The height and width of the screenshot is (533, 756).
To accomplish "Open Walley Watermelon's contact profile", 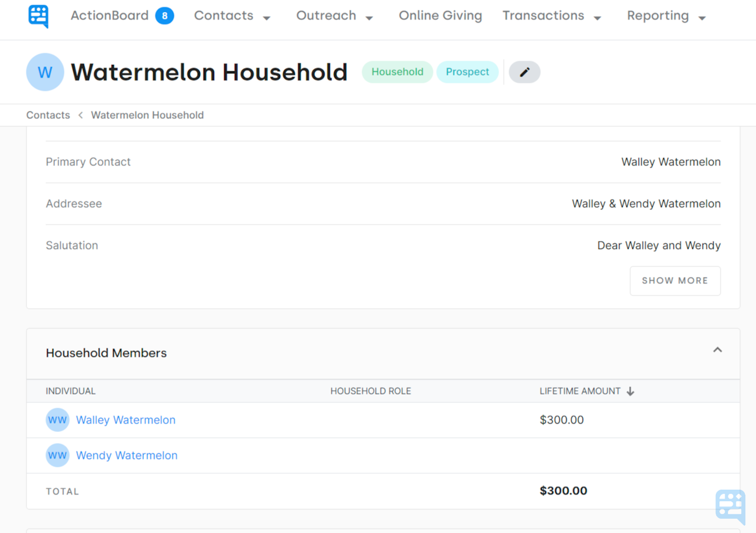I will (125, 420).
